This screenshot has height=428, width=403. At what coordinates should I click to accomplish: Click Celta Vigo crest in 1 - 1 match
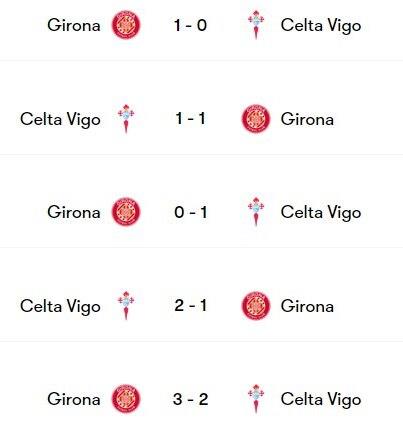point(126,119)
